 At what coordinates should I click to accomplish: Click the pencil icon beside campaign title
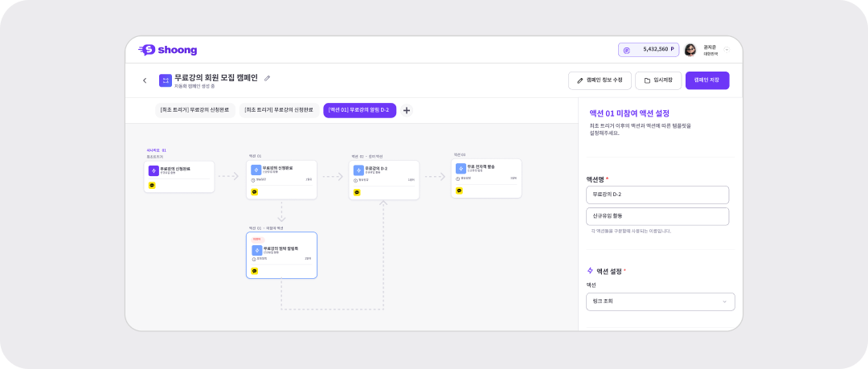tap(268, 78)
